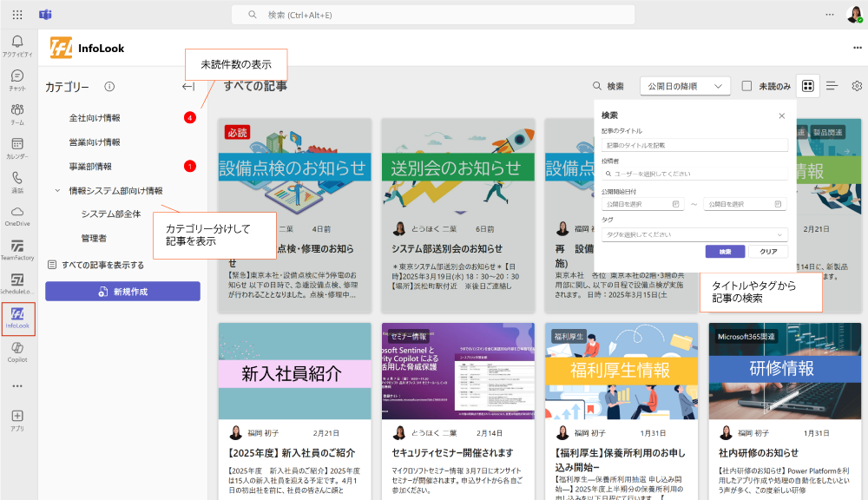Open the Activity feed in Teams sidebar

pos(17,45)
